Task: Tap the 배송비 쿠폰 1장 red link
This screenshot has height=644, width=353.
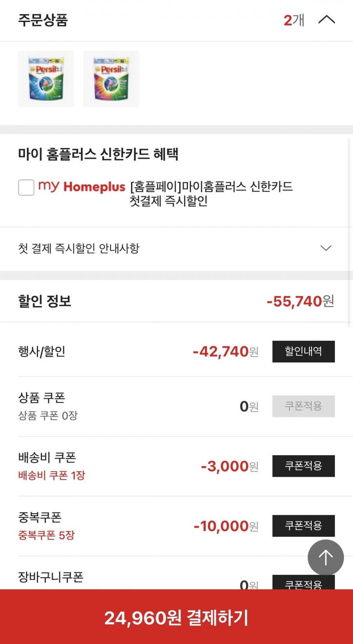Action: tap(51, 476)
